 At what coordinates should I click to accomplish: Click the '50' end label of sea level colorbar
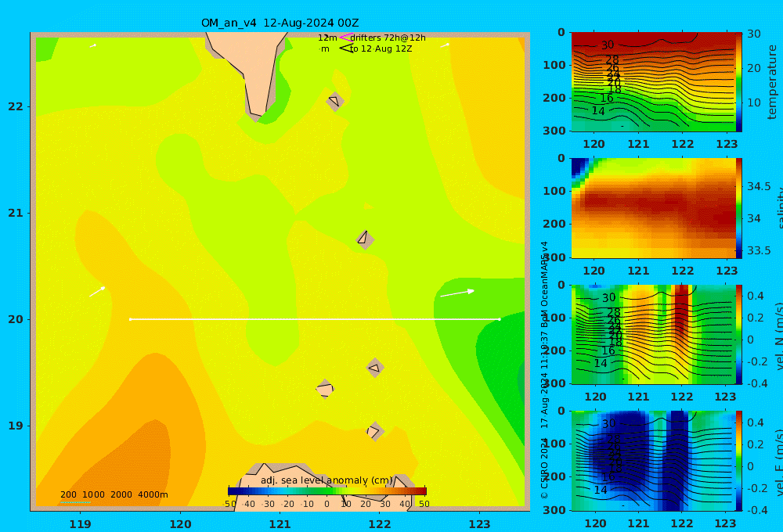pos(424,504)
